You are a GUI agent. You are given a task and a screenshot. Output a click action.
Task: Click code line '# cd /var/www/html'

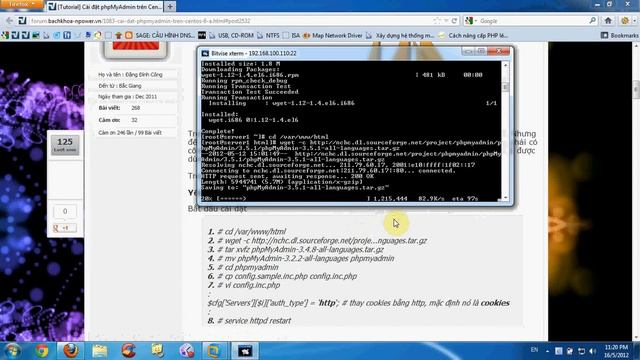[247, 231]
